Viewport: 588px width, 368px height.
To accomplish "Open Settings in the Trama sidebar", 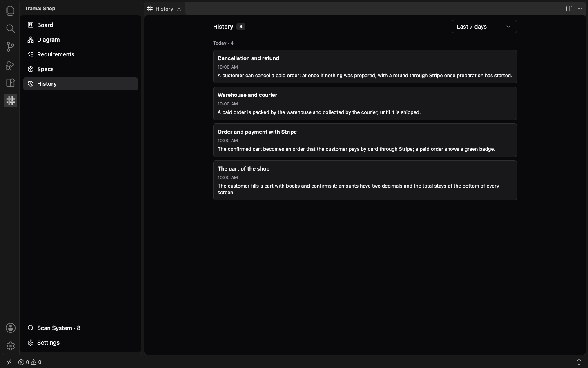I will click(x=81, y=343).
